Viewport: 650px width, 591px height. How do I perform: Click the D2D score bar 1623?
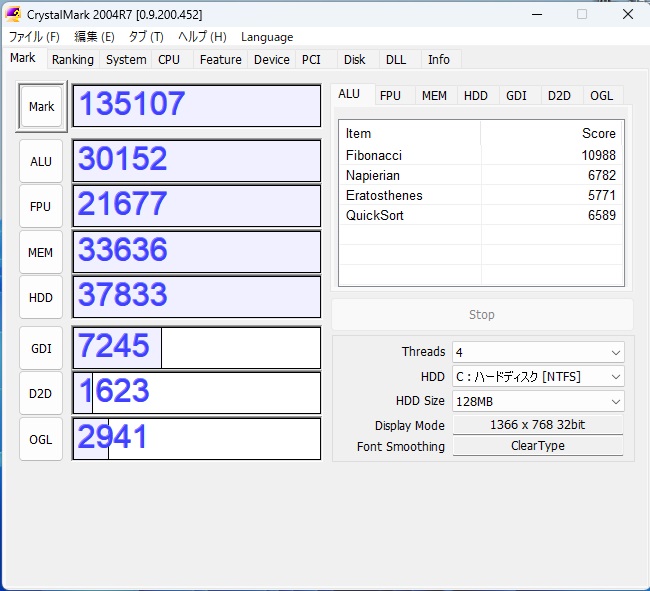pos(196,393)
